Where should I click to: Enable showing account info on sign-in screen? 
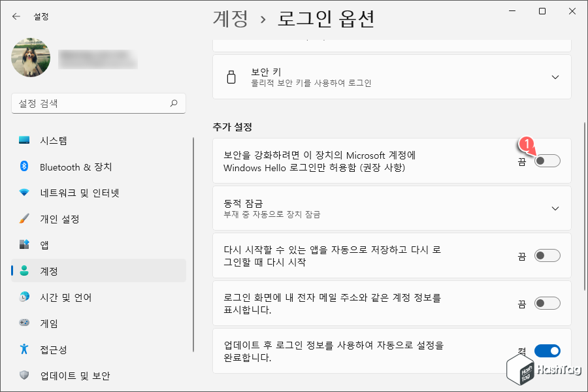tap(547, 303)
